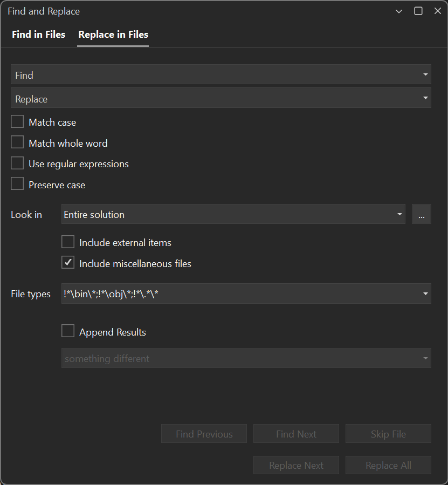Enable Include external items

coord(68,242)
